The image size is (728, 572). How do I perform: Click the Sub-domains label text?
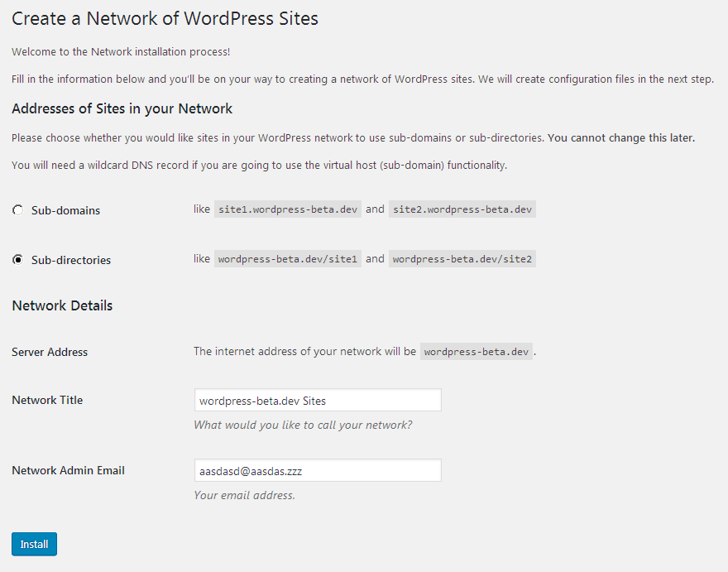pos(66,210)
